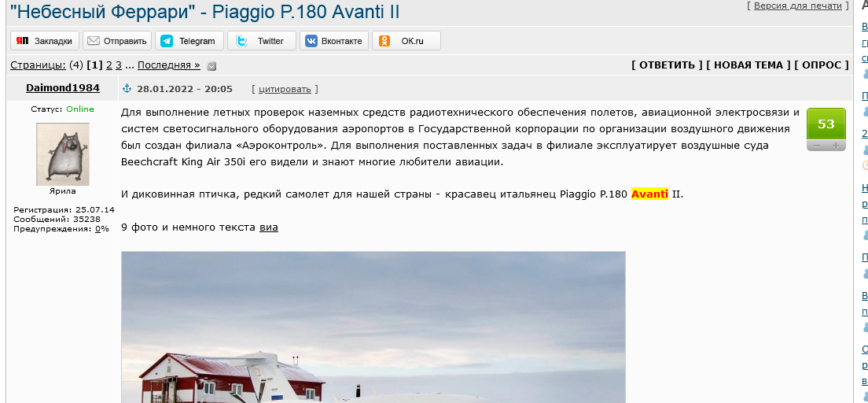
Task: Share the topic on OK.ru
Action: (406, 40)
